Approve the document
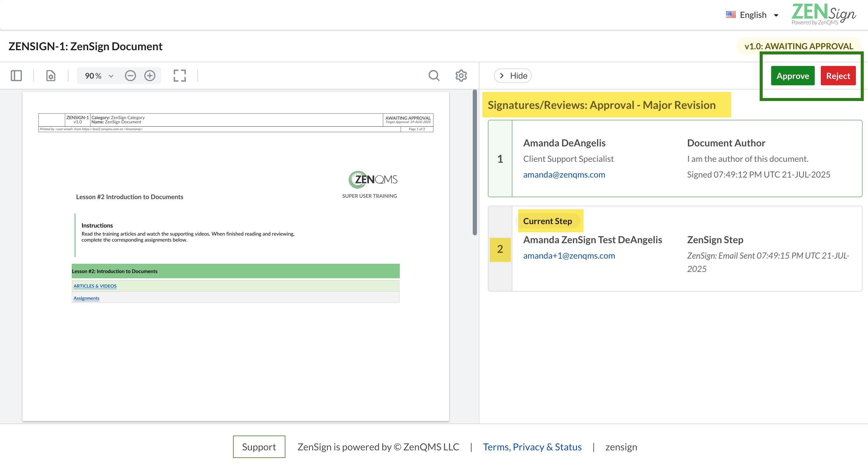Image resolution: width=868 pixels, height=467 pixels. pos(793,76)
